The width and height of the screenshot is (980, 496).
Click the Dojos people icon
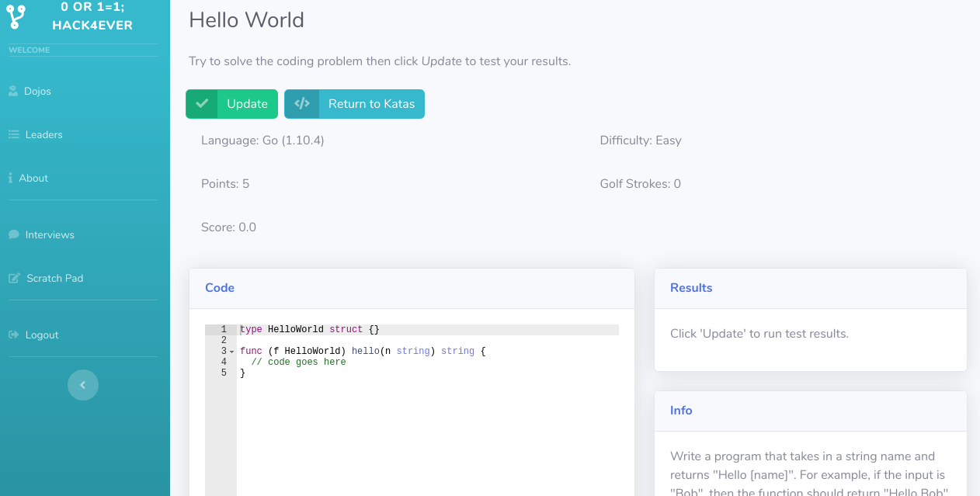(x=13, y=92)
